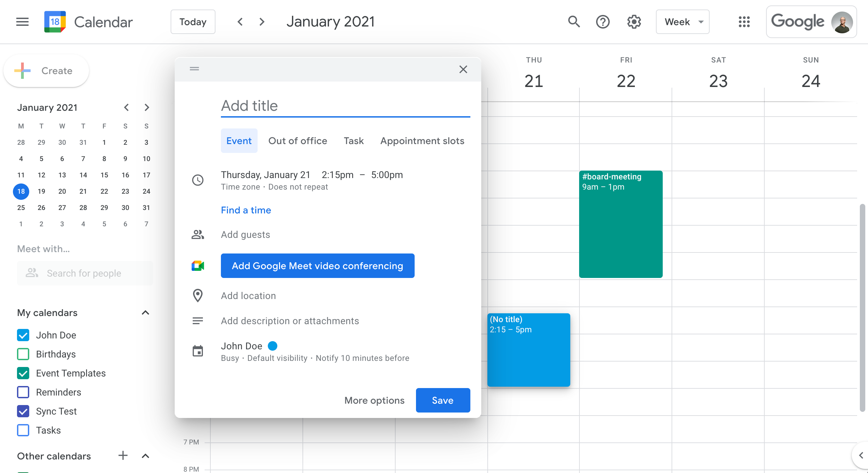Enable the Birthdays calendar checkbox
The width and height of the screenshot is (868, 473).
[23, 354]
